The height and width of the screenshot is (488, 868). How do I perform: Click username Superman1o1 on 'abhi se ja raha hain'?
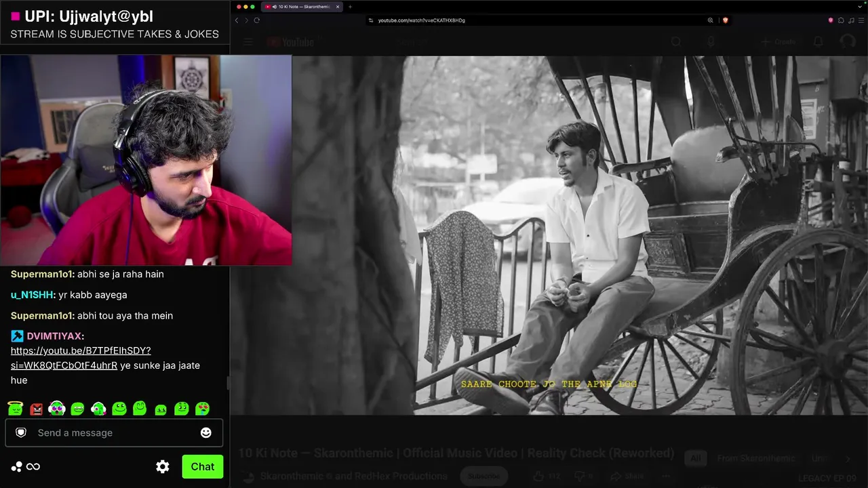(x=42, y=274)
